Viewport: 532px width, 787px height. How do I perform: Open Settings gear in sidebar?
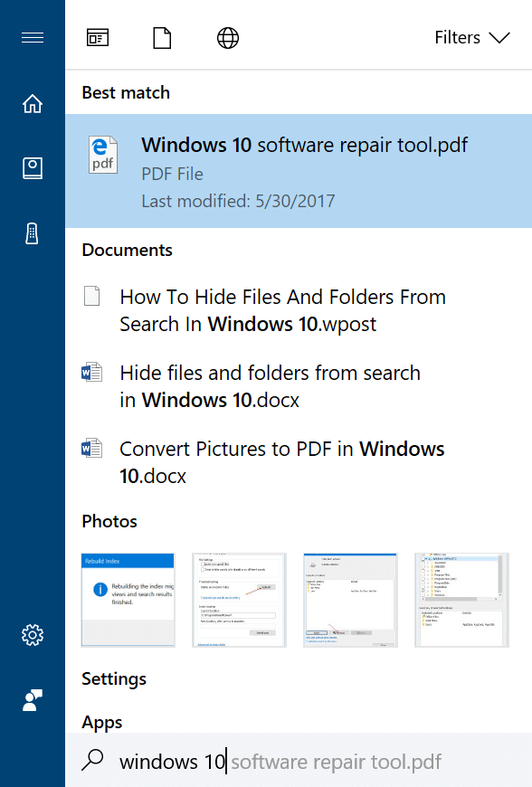coord(33,635)
